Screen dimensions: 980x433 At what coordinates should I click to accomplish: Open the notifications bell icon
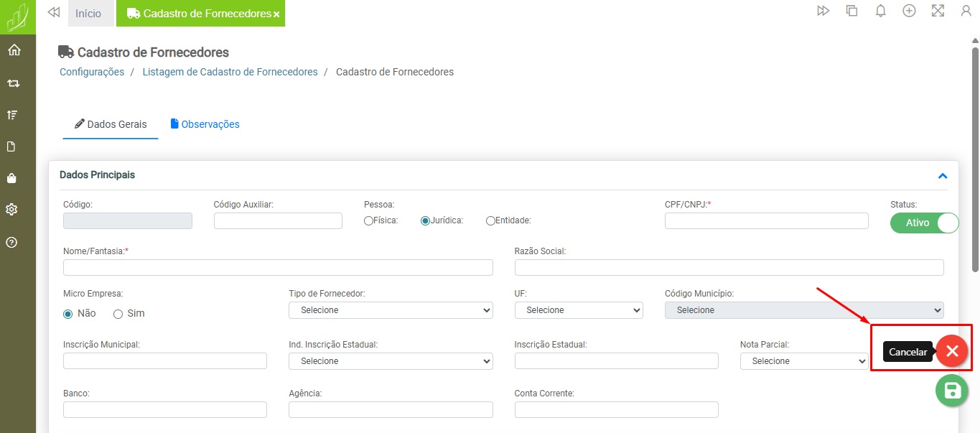(x=880, y=11)
